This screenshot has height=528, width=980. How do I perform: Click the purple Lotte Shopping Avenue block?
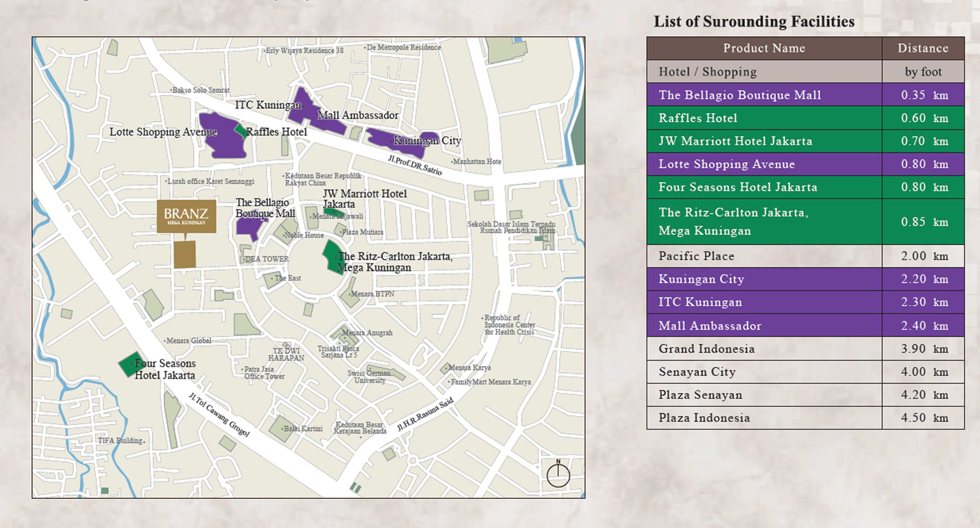[x=223, y=135]
